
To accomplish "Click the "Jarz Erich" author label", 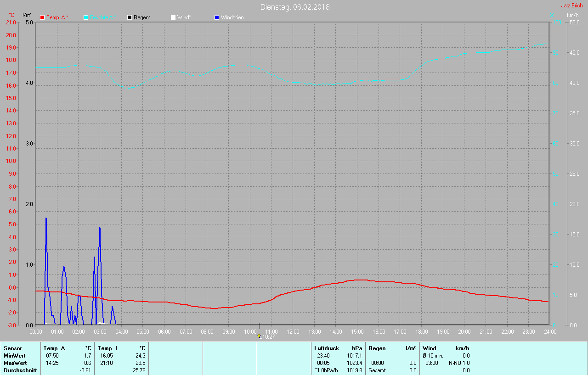I will pyautogui.click(x=572, y=6).
